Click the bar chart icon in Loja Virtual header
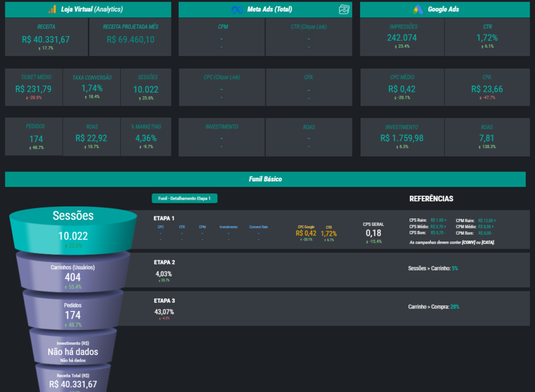The image size is (535, 392). (x=52, y=9)
